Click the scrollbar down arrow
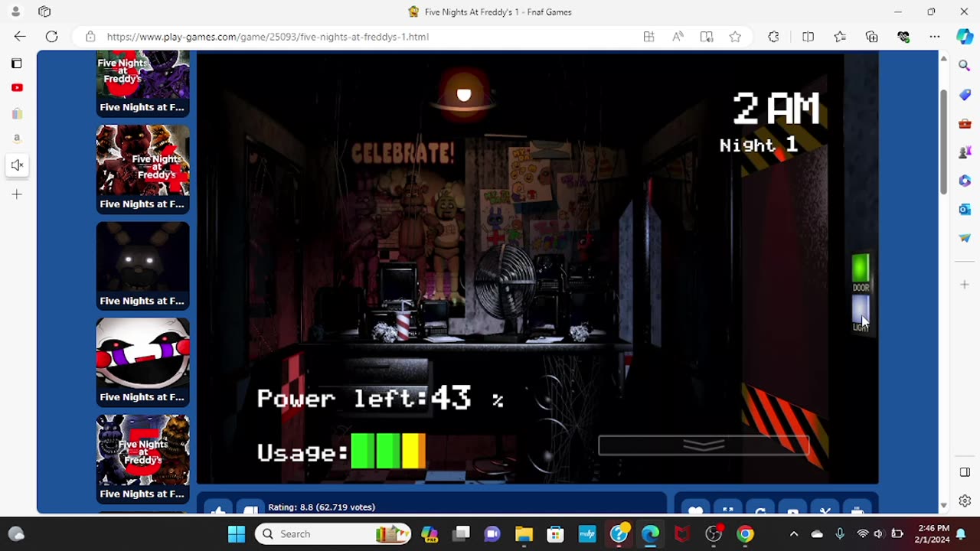 [x=943, y=505]
